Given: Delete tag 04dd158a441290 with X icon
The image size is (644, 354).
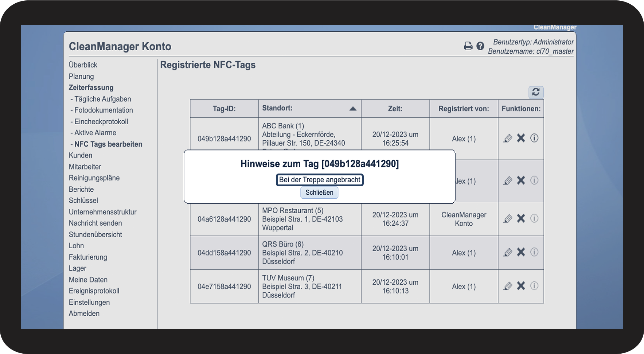Looking at the screenshot, I should coord(521,252).
